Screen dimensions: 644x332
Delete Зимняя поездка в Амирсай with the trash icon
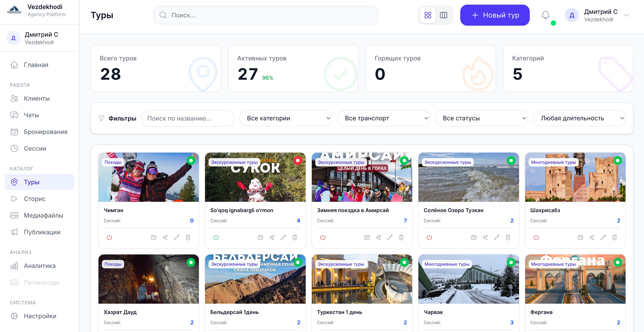(401, 237)
